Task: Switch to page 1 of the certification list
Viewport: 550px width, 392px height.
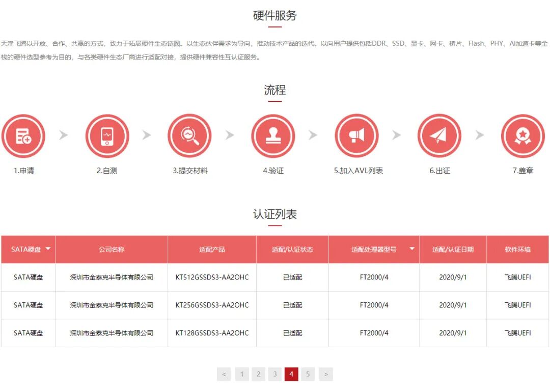Action: pos(242,374)
